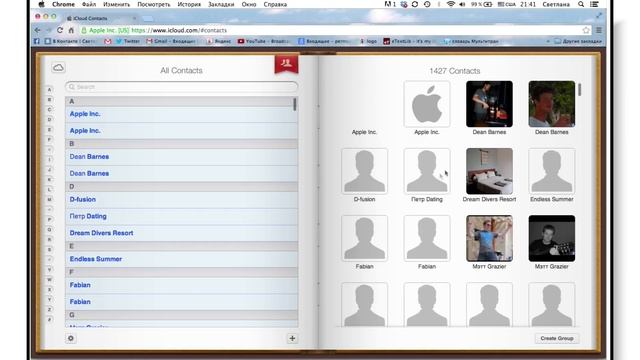The width and height of the screenshot is (640, 360).
Task: Select D-fusion in the contact list
Action: (x=181, y=200)
